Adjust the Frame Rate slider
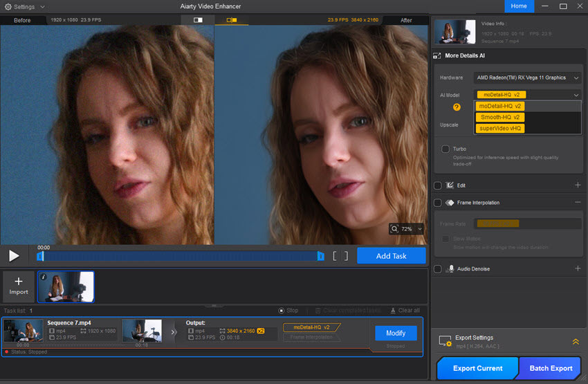The width and height of the screenshot is (588, 384). click(x=528, y=223)
